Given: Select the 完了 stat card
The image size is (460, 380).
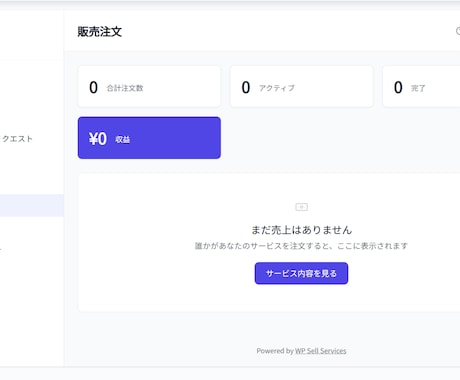Looking at the screenshot, I should pyautogui.click(x=421, y=87).
